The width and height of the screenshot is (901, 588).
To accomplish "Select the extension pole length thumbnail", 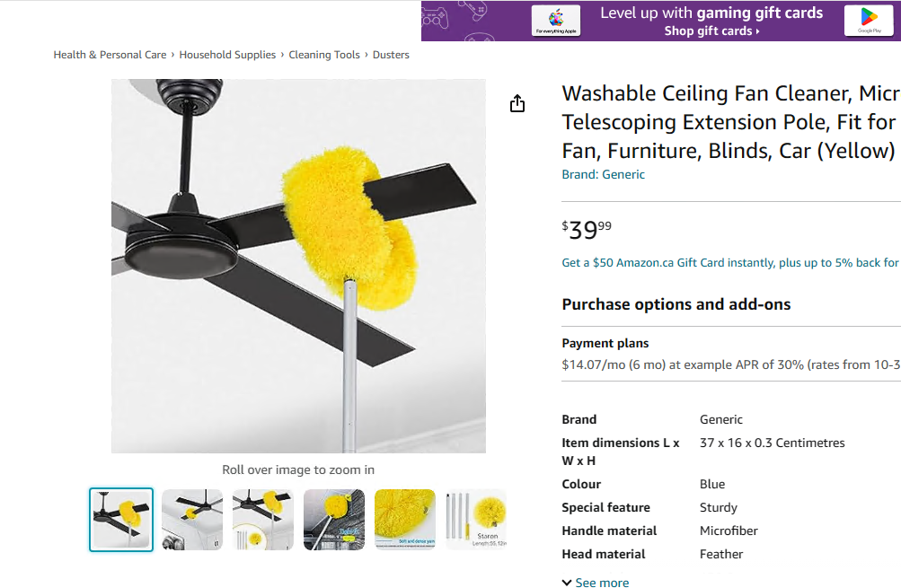I will coord(476,520).
